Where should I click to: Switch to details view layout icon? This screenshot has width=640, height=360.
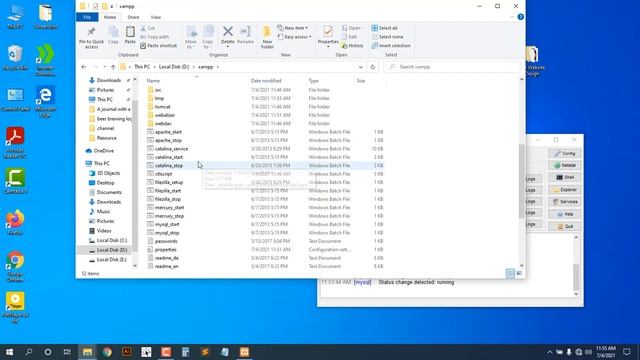click(510, 273)
